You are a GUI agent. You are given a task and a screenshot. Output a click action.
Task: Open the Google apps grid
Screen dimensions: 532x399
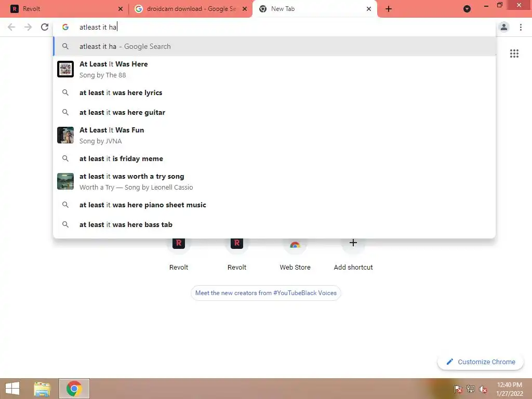point(514,54)
